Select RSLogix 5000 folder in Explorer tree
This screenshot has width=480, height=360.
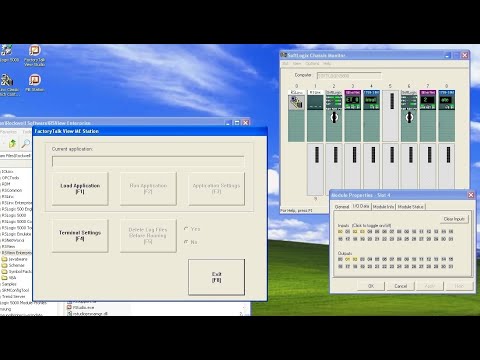(x=14, y=215)
